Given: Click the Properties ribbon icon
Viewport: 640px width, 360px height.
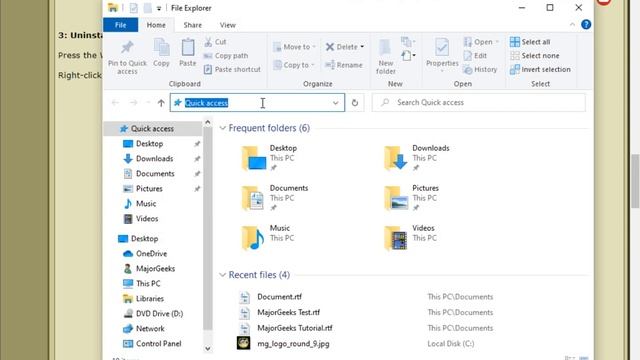Looking at the screenshot, I should pyautogui.click(x=442, y=48).
